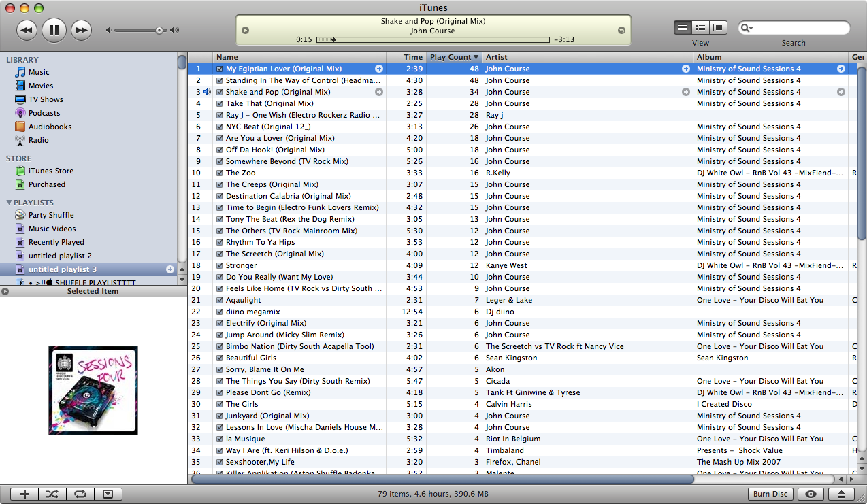Switch to Cover Flow view

719,28
